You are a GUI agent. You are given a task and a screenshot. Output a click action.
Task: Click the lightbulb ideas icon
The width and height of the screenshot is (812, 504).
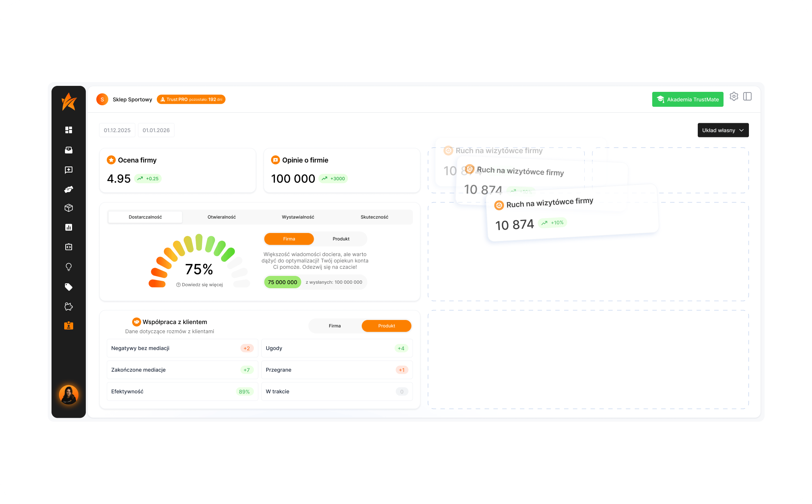coord(69,267)
